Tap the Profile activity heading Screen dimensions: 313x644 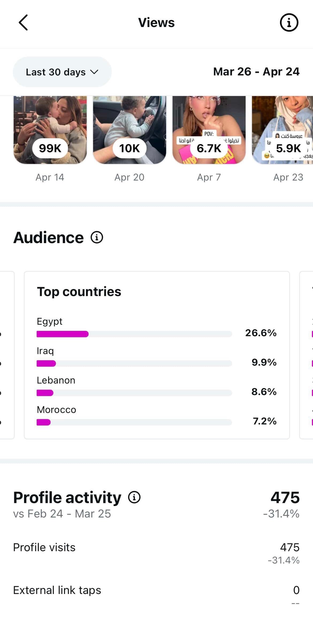[x=67, y=497]
